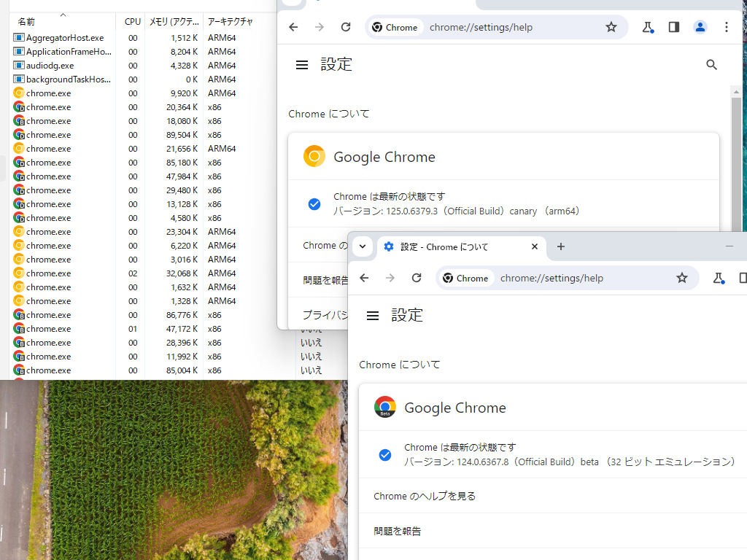Open the Chrome Labs beaker icon

pyautogui.click(x=648, y=27)
